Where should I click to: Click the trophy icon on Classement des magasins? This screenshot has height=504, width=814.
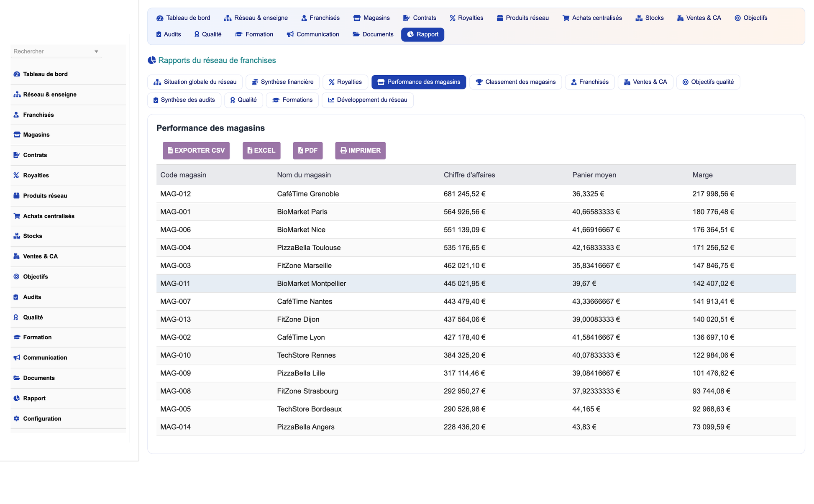pos(479,82)
